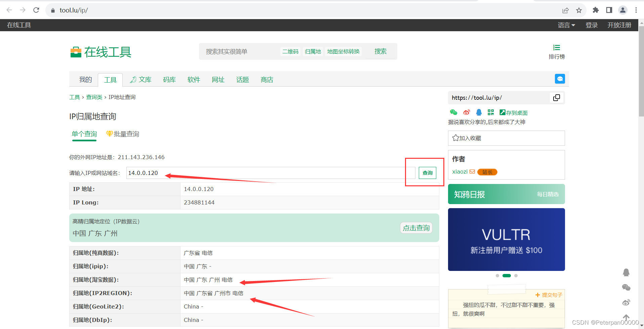Share the page via WeChat icon

[x=453, y=112]
